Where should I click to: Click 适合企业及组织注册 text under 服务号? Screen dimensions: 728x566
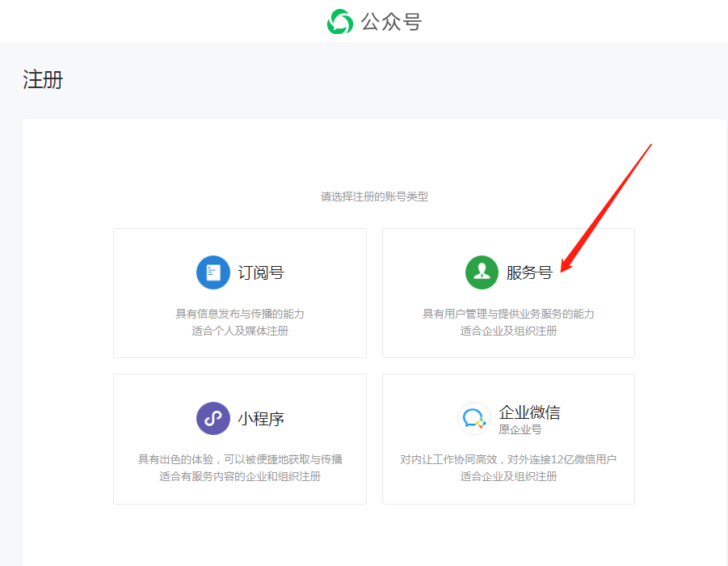click(508, 331)
